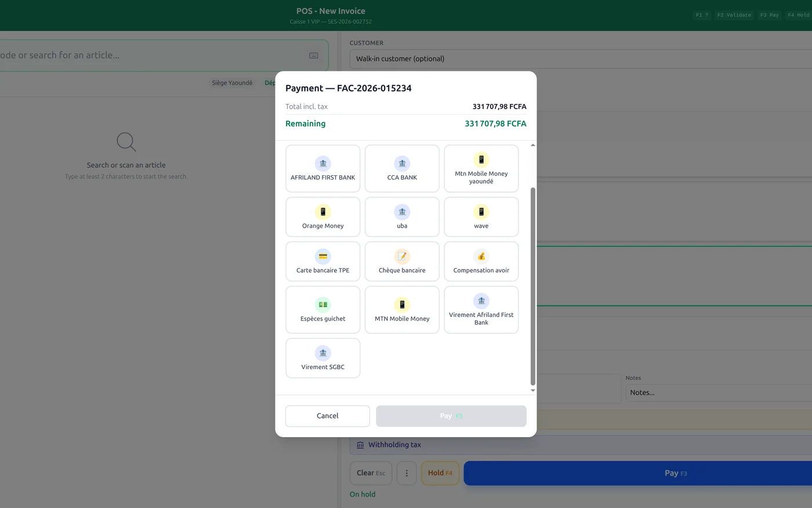Click into the Notes field
This screenshot has height=508, width=812.
click(x=719, y=392)
